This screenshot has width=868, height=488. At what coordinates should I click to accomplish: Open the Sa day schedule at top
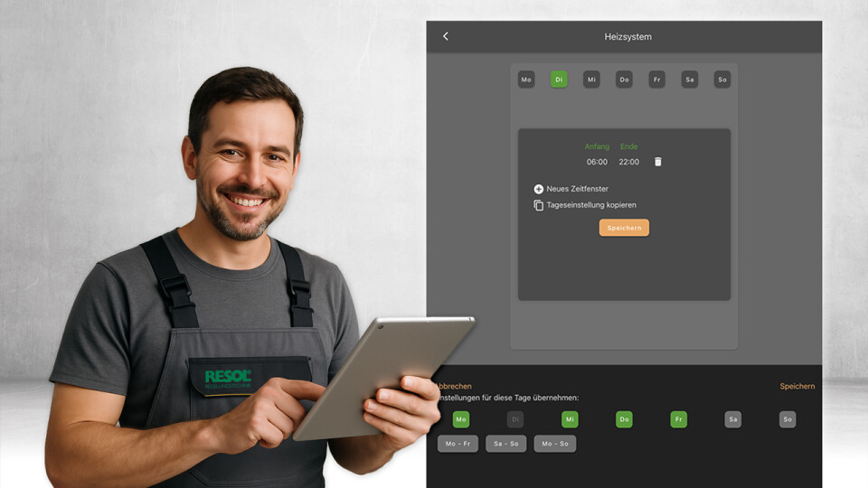tap(689, 80)
